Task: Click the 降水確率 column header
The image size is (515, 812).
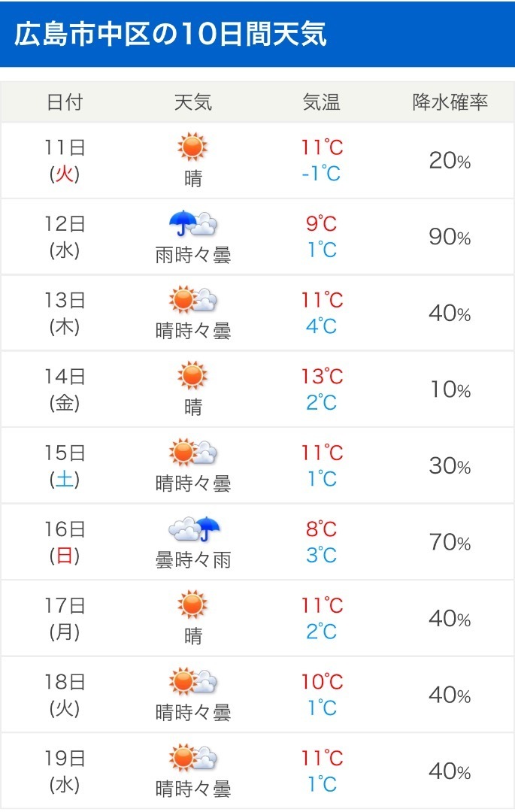Action: [x=450, y=102]
